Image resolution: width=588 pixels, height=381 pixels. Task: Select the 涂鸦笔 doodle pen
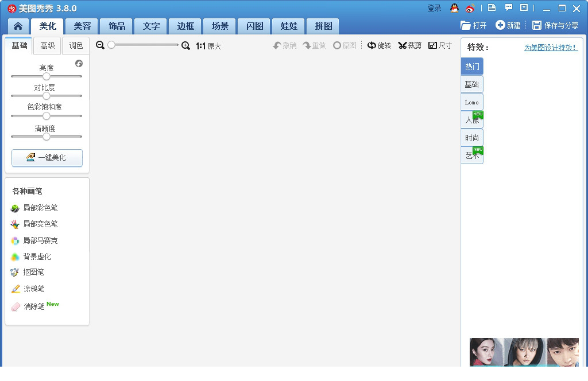tap(28, 289)
